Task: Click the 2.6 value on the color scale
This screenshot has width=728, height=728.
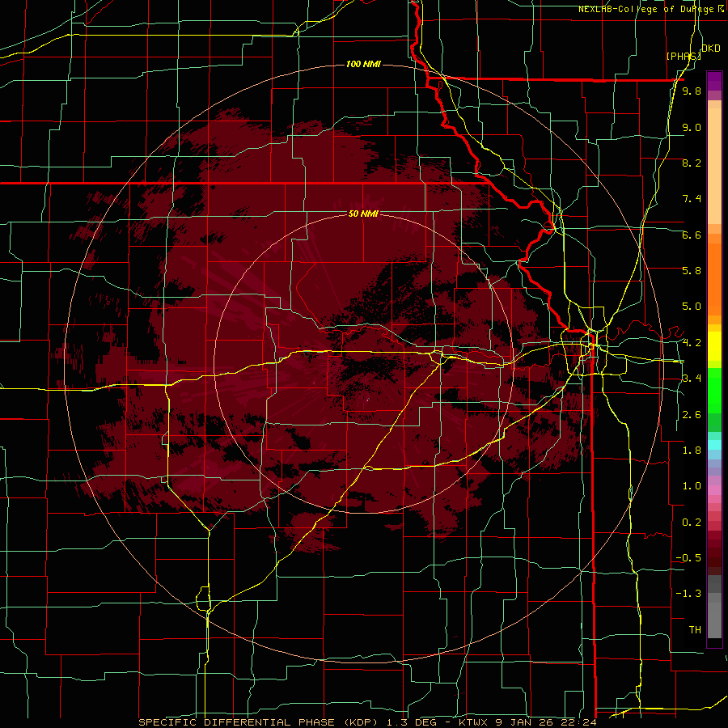Action: pos(692,415)
